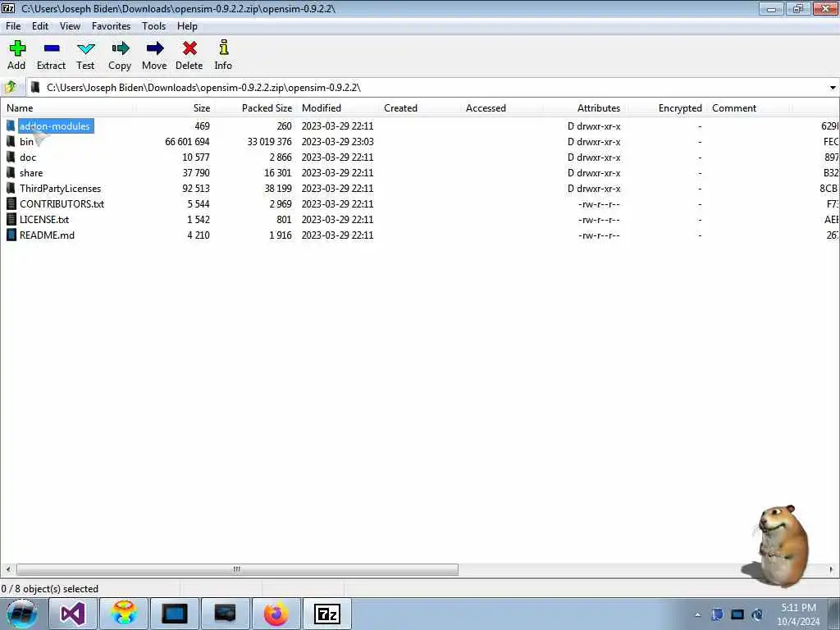Select the README.md file icon
840x630 pixels.
[11, 235]
